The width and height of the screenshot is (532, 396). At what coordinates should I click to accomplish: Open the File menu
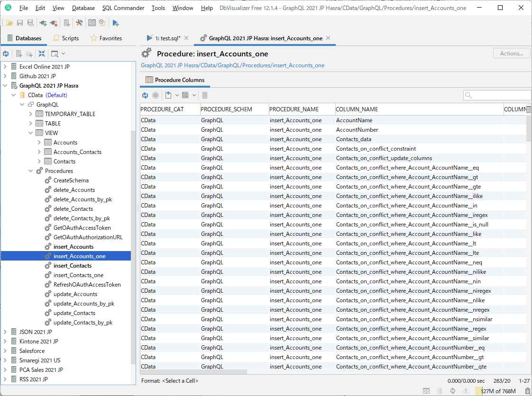[23, 8]
